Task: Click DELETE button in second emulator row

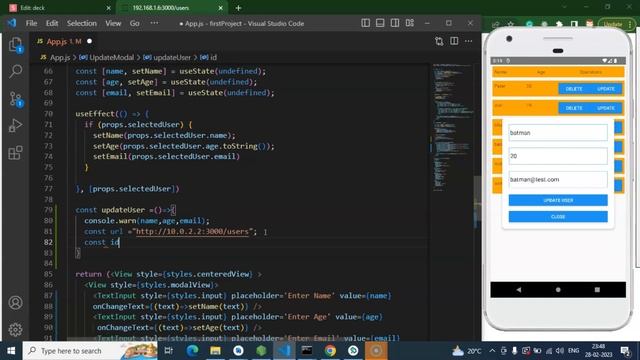Action: (x=574, y=108)
